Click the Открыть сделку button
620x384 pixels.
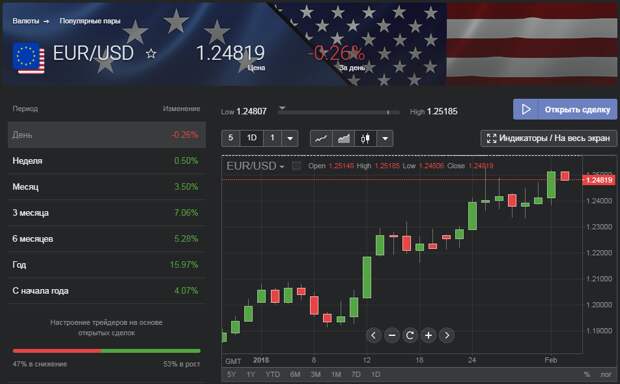[565, 110]
